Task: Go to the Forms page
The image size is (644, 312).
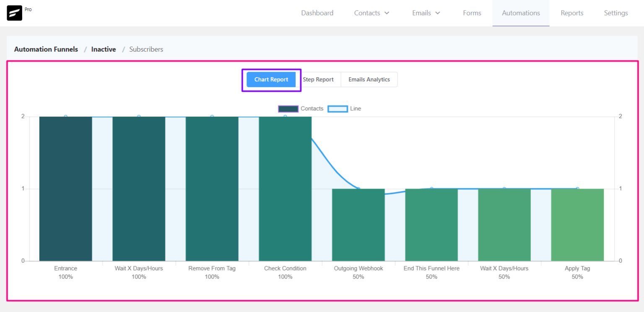Action: [472, 13]
